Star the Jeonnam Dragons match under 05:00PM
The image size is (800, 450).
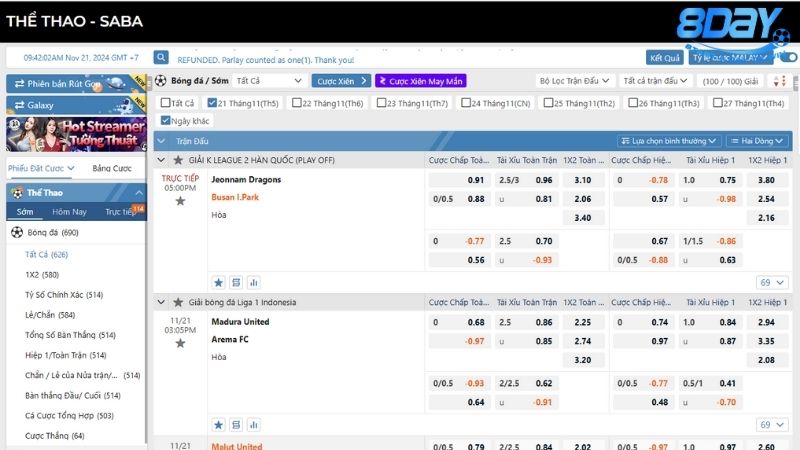pos(180,201)
